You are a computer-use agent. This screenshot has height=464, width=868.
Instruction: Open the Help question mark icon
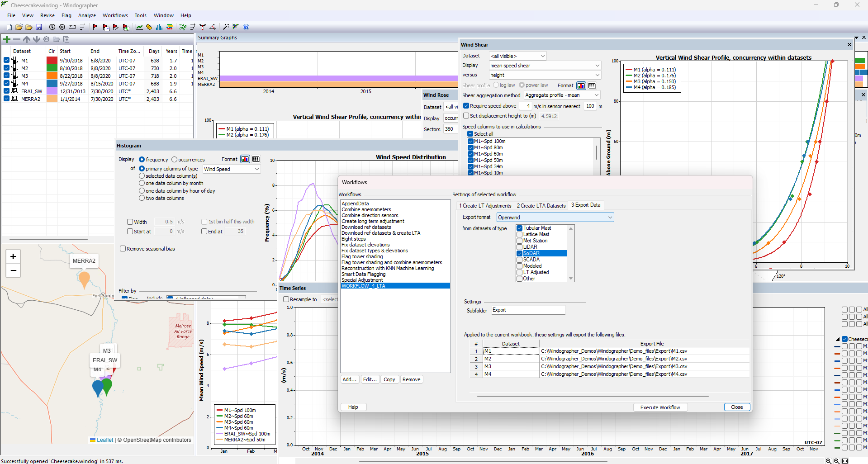pos(246,27)
